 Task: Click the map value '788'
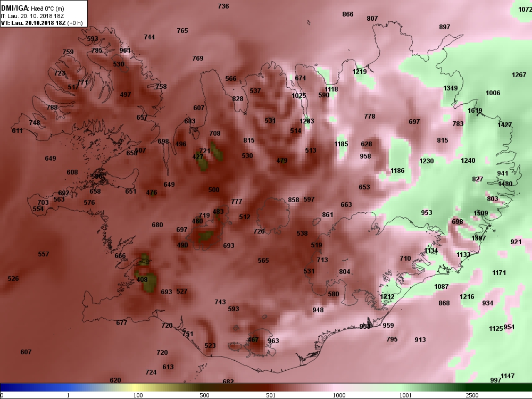click(52, 107)
